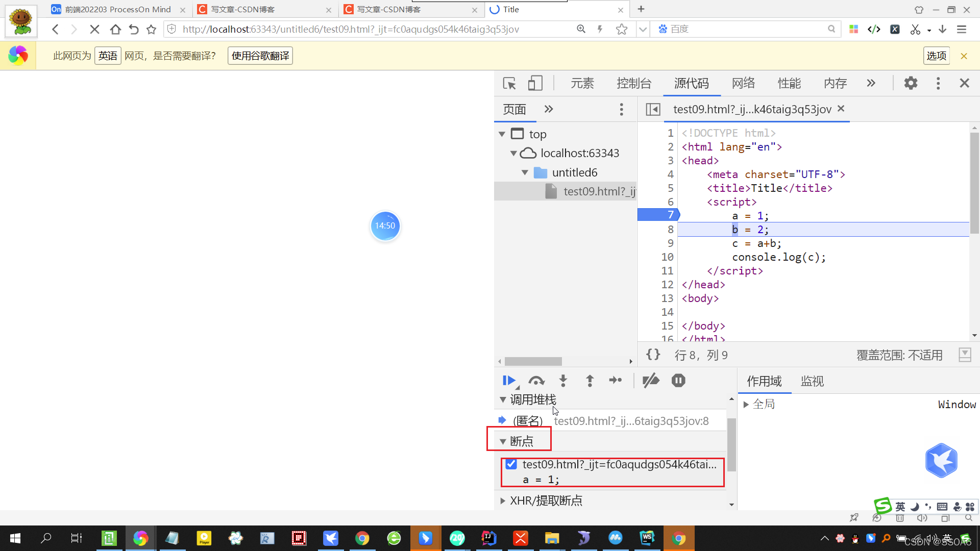
Task: Expand the 全局 (Global) scope section
Action: tap(746, 404)
